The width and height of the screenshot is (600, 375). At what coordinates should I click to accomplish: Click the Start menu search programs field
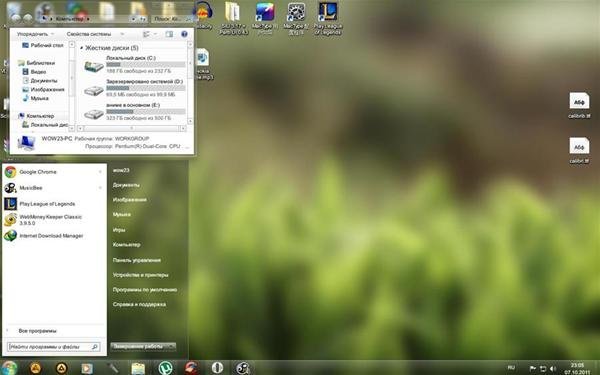[x=54, y=347]
